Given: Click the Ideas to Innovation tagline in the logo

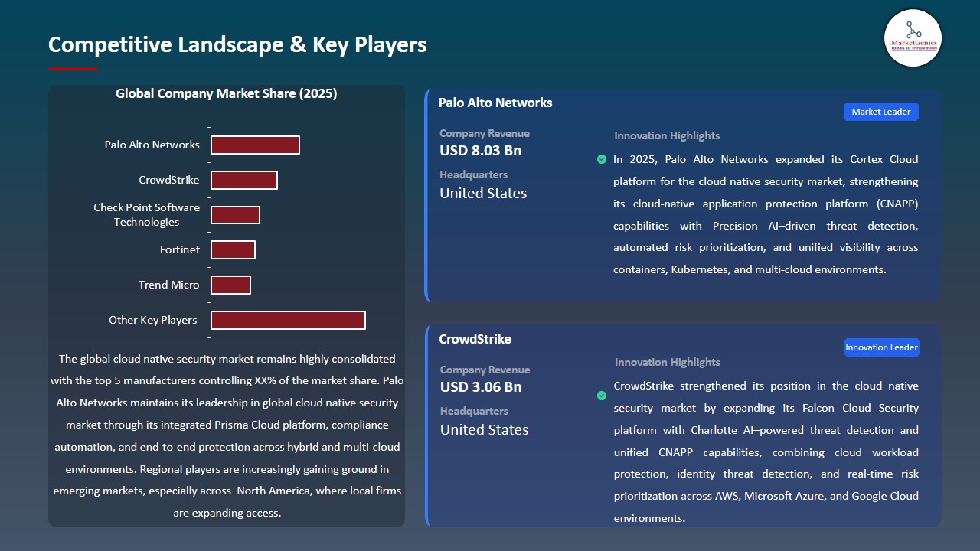Looking at the screenshot, I should 913,46.
